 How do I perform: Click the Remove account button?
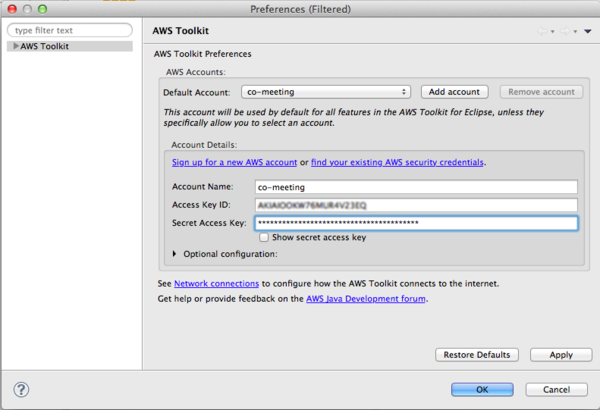click(x=541, y=92)
